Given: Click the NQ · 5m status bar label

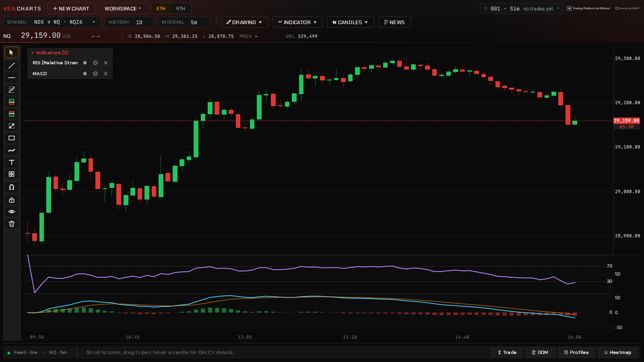Looking at the screenshot, I should click(x=58, y=352).
